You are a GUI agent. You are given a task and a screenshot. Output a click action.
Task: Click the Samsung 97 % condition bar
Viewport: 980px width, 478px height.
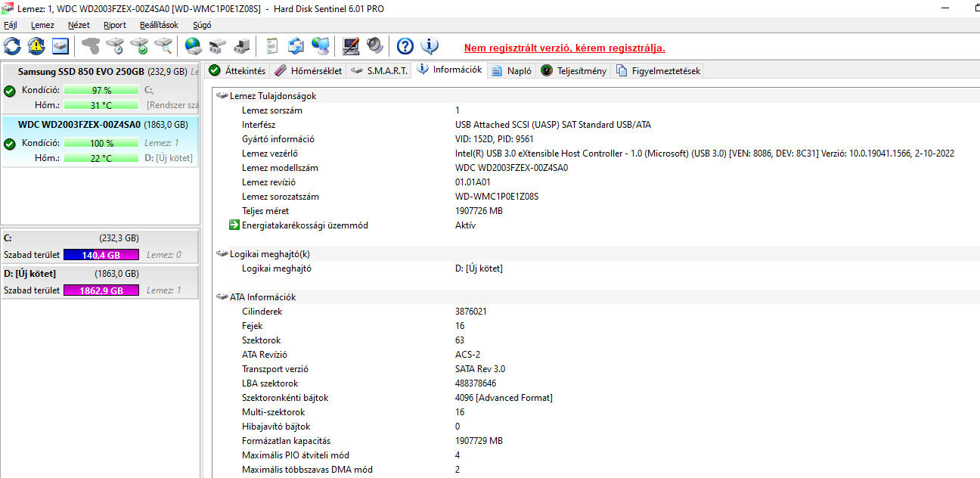tap(101, 90)
